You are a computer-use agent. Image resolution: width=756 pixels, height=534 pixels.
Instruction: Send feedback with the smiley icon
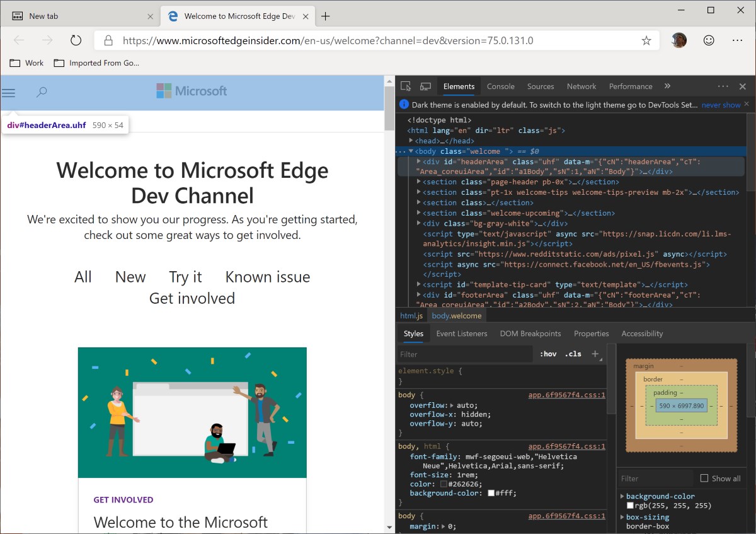(709, 40)
